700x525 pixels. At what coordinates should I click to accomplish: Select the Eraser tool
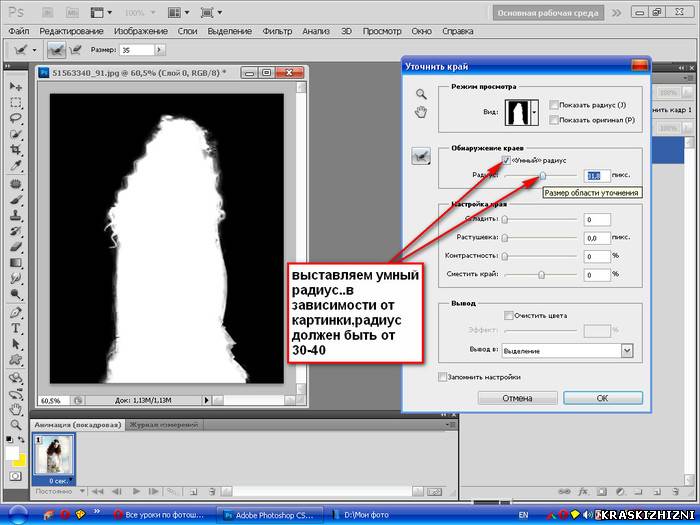[16, 247]
